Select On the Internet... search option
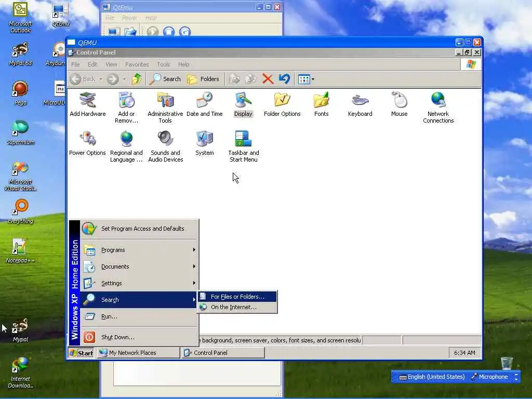The image size is (532, 399). click(237, 307)
